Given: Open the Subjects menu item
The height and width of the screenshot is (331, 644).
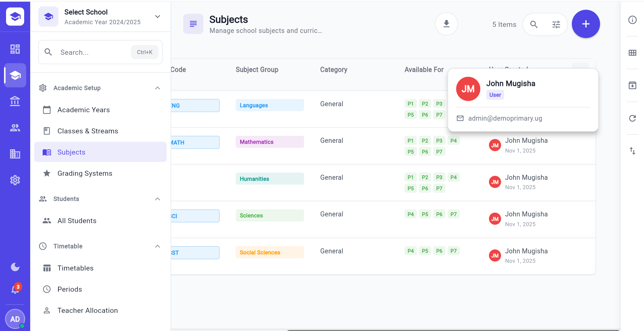Looking at the screenshot, I should pyautogui.click(x=71, y=152).
